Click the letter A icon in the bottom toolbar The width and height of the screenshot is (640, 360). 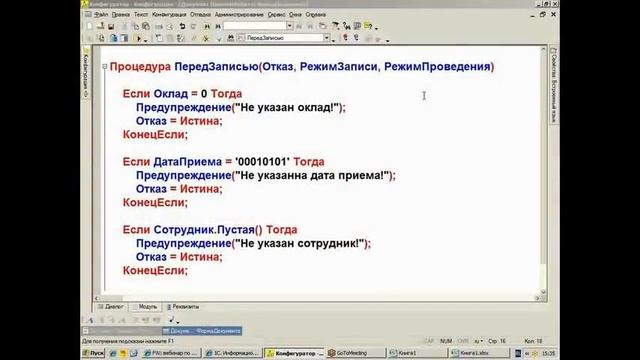click(x=90, y=320)
